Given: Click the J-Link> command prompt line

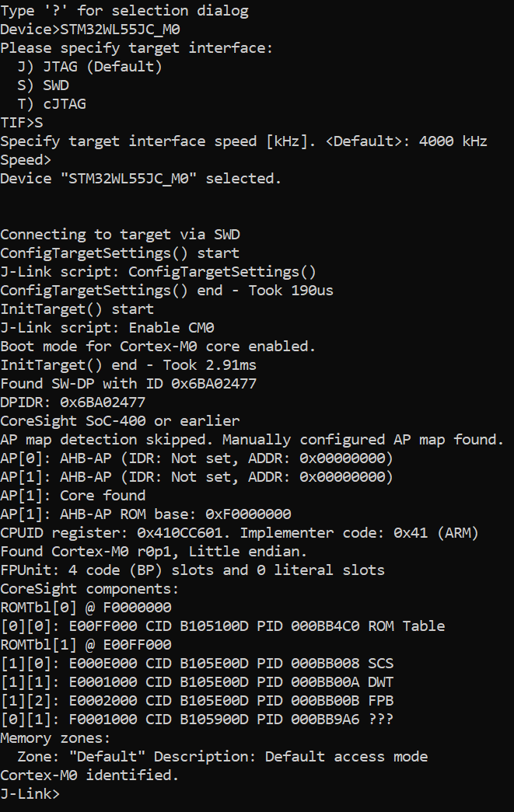Looking at the screenshot, I should click(31, 794).
